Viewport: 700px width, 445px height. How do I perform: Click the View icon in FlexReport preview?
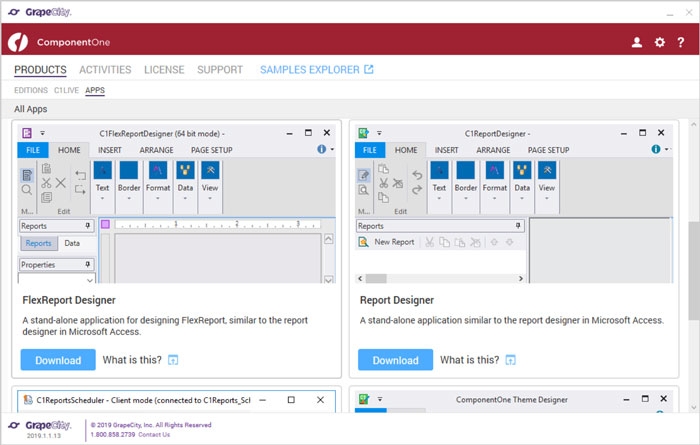click(x=210, y=171)
